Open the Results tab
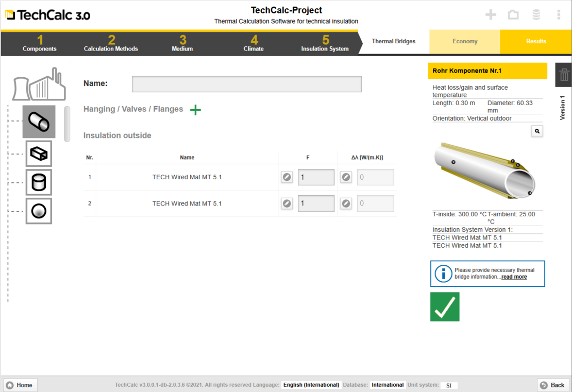Viewport: 572px width, 392px height. tap(536, 41)
